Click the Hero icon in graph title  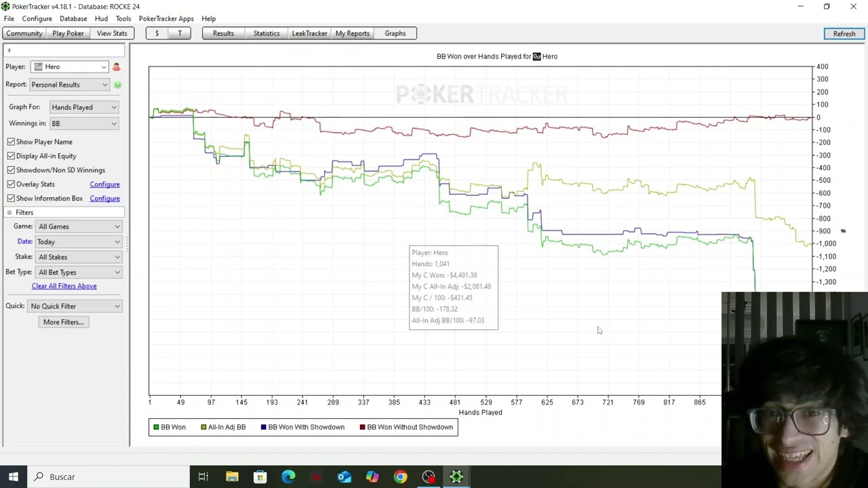click(536, 56)
